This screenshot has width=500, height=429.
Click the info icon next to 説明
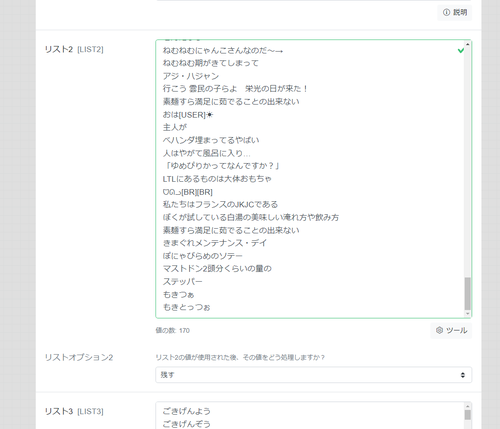click(x=446, y=12)
